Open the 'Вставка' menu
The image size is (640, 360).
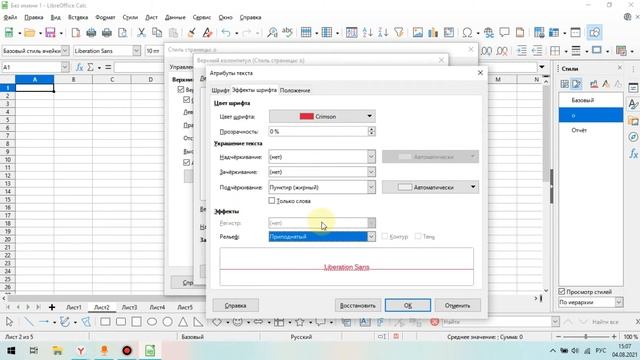coord(78,18)
